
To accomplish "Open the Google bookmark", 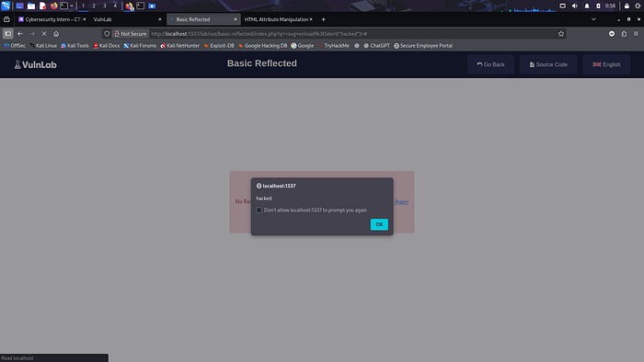I will (303, 46).
